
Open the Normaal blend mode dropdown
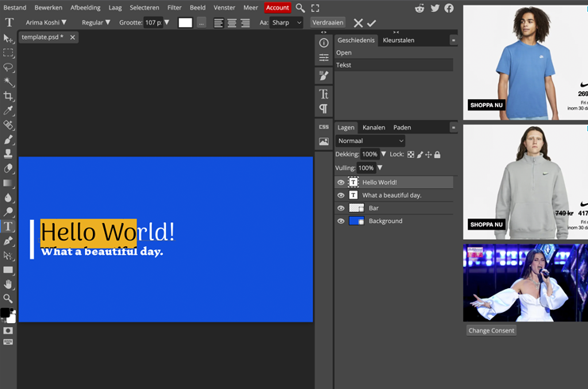click(x=370, y=141)
